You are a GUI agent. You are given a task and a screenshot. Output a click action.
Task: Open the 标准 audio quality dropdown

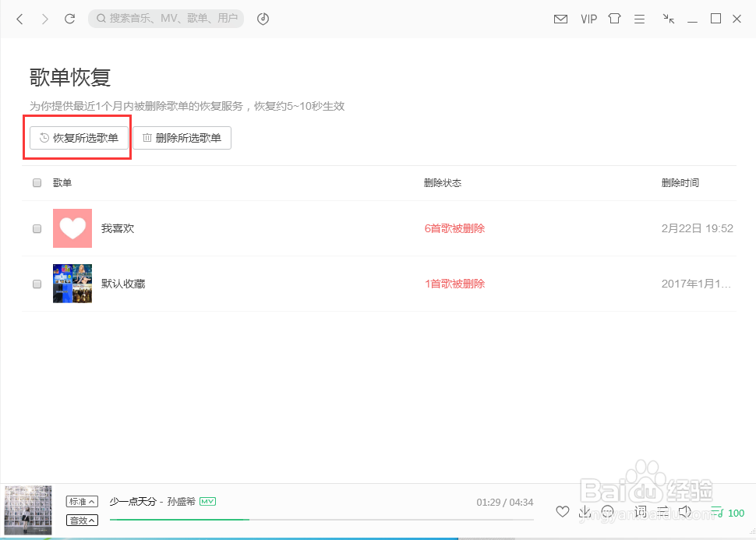click(x=81, y=502)
